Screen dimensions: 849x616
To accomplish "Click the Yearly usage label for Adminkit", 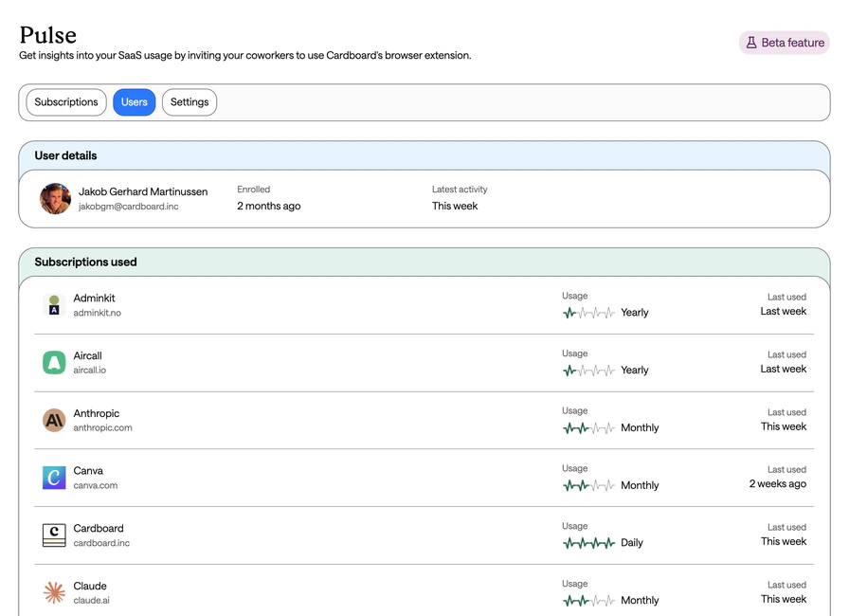I will click(x=635, y=313).
